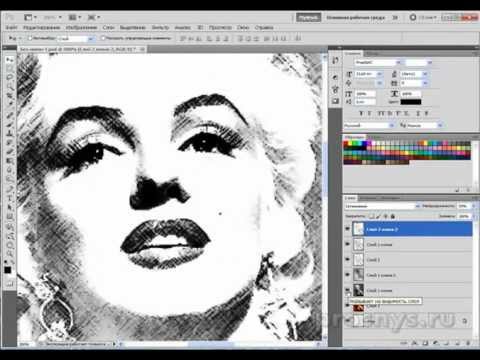Image resolution: width=480 pixels, height=360 pixels.
Task: Click the black text color swatch
Action: [x=411, y=102]
